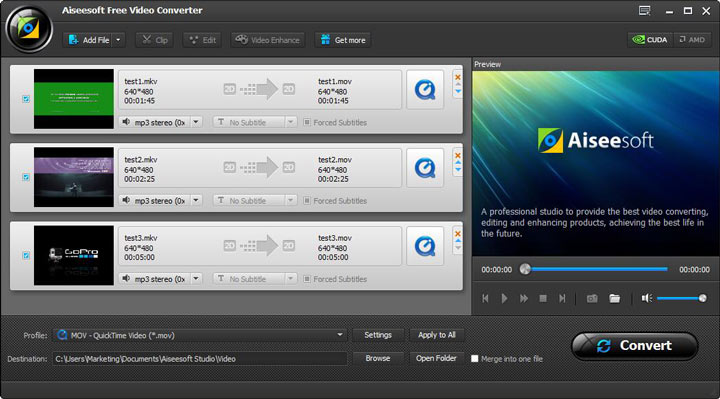Viewport: 720px width, 399px height.
Task: Click the Aiseesoft logo in top-left corner
Action: coord(28,29)
